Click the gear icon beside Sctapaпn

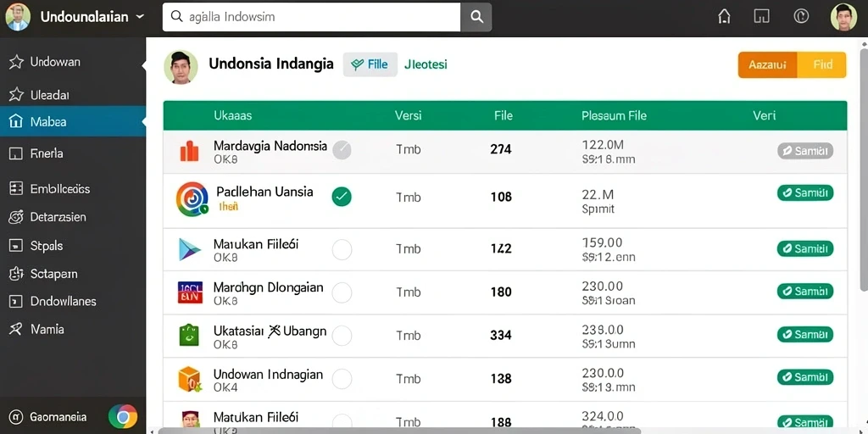coord(16,274)
